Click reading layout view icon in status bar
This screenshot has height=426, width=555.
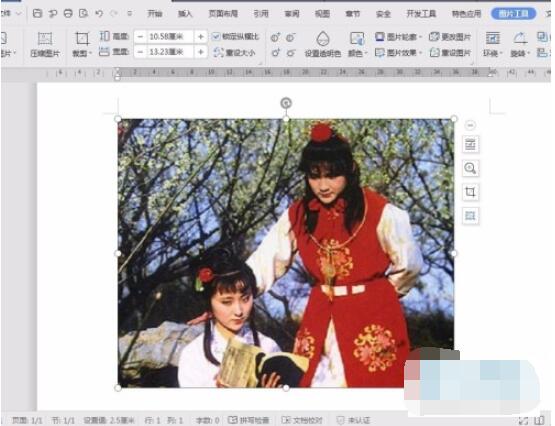540,420
